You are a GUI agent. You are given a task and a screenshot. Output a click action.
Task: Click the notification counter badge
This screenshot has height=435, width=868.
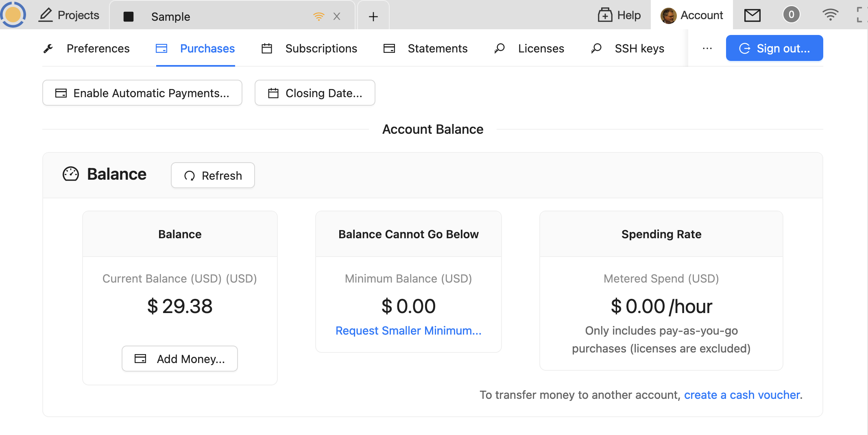791,15
